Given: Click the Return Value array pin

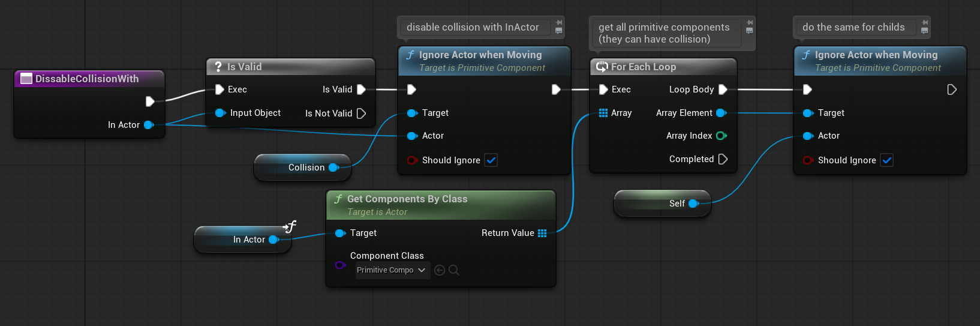Looking at the screenshot, I should pos(542,233).
